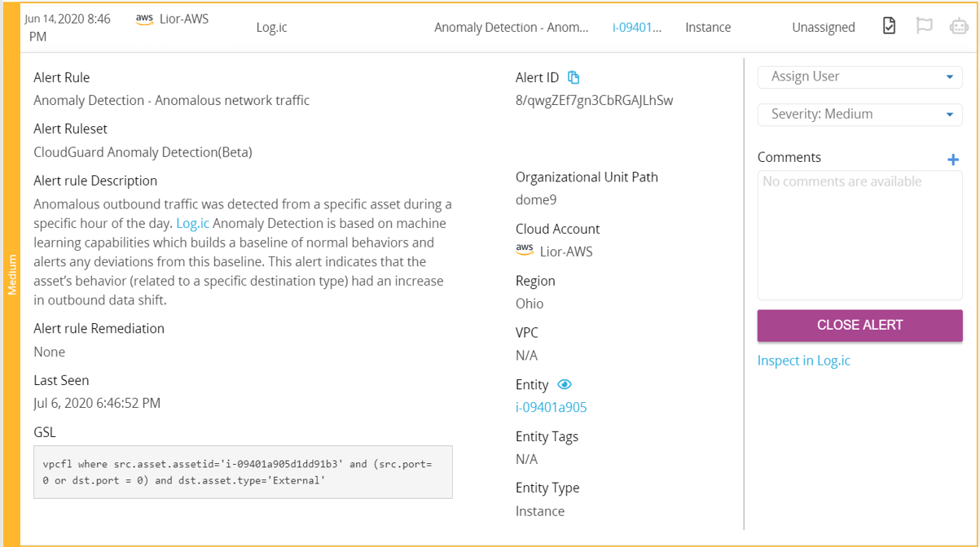This screenshot has width=980, height=547.
Task: Open the Inspect in Log.ic link
Action: pyautogui.click(x=804, y=361)
